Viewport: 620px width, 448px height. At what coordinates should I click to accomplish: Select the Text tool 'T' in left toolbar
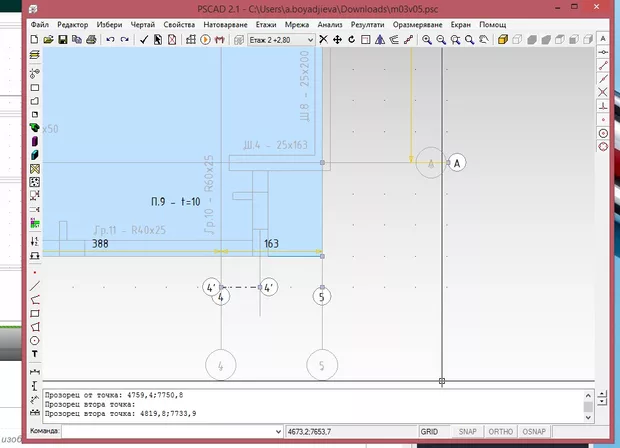click(35, 354)
